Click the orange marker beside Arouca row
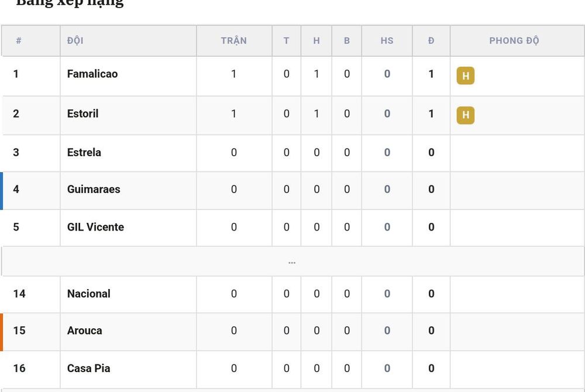Viewport: 585px width, 392px height. click(x=2, y=332)
